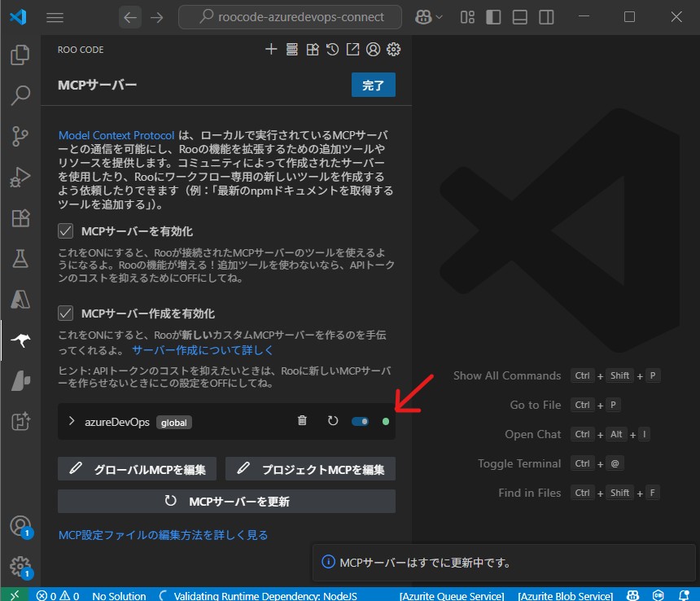Viewport: 700px width, 601px height.
Task: Open notifications bell in status bar
Action: pos(684,595)
